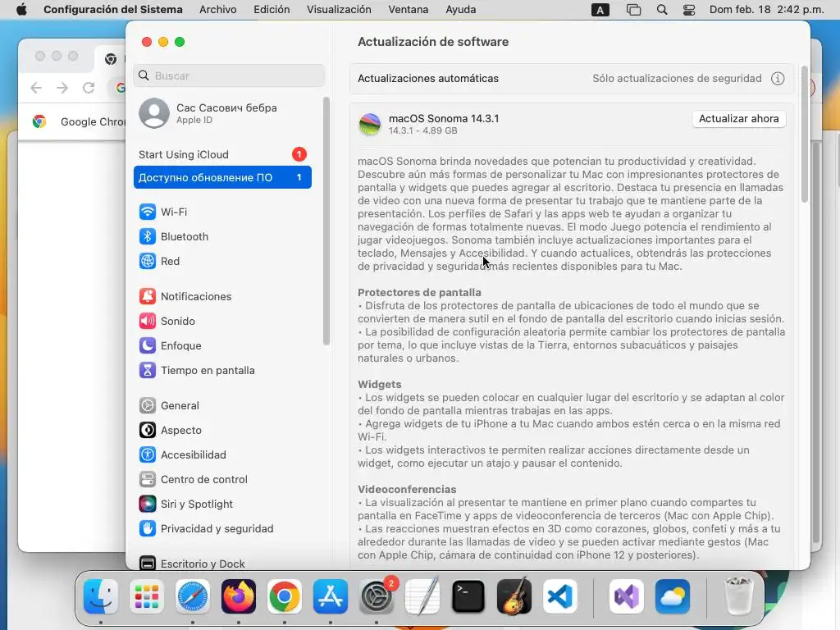Screen dimensions: 840x630
Task: Open Spotlight search in menu bar
Action: [x=662, y=10]
